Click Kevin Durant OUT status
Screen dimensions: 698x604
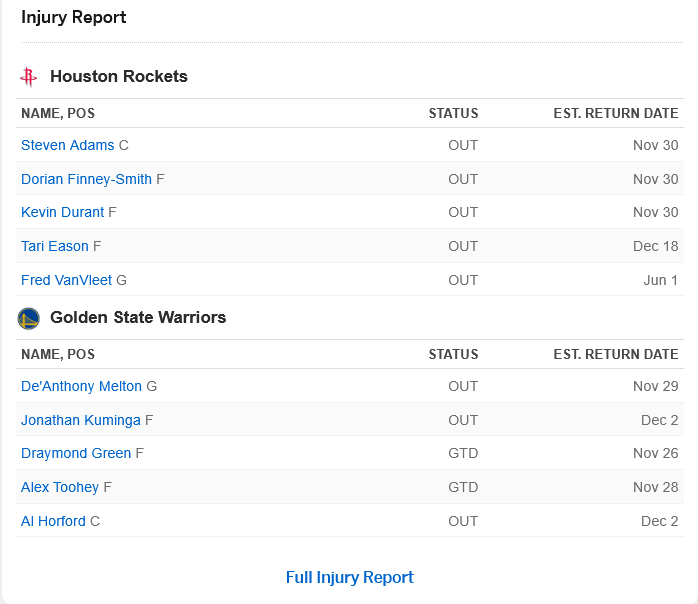click(x=463, y=212)
